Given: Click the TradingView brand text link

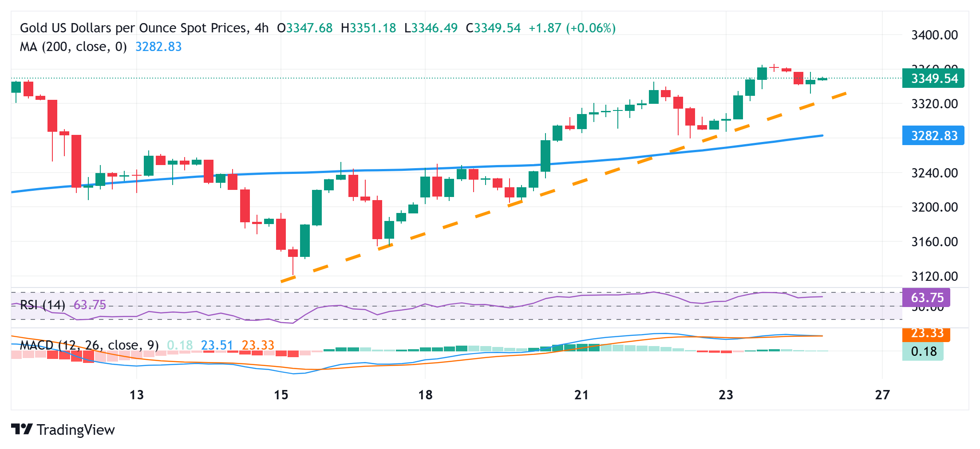Looking at the screenshot, I should pyautogui.click(x=75, y=430).
